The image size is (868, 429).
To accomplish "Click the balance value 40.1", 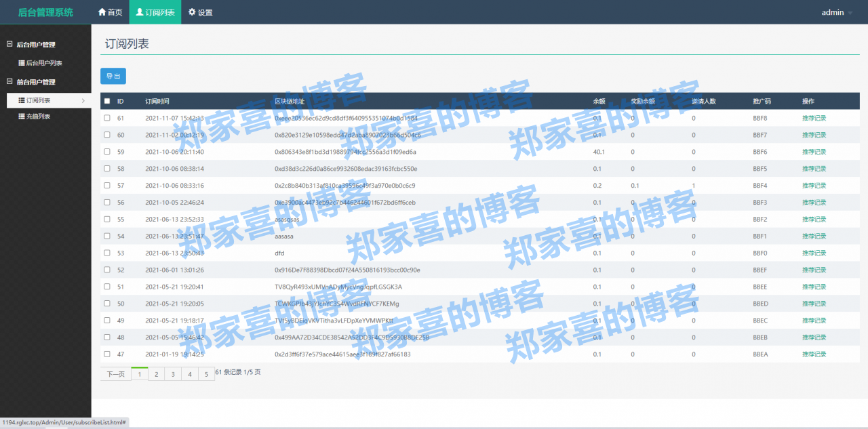I will point(599,152).
